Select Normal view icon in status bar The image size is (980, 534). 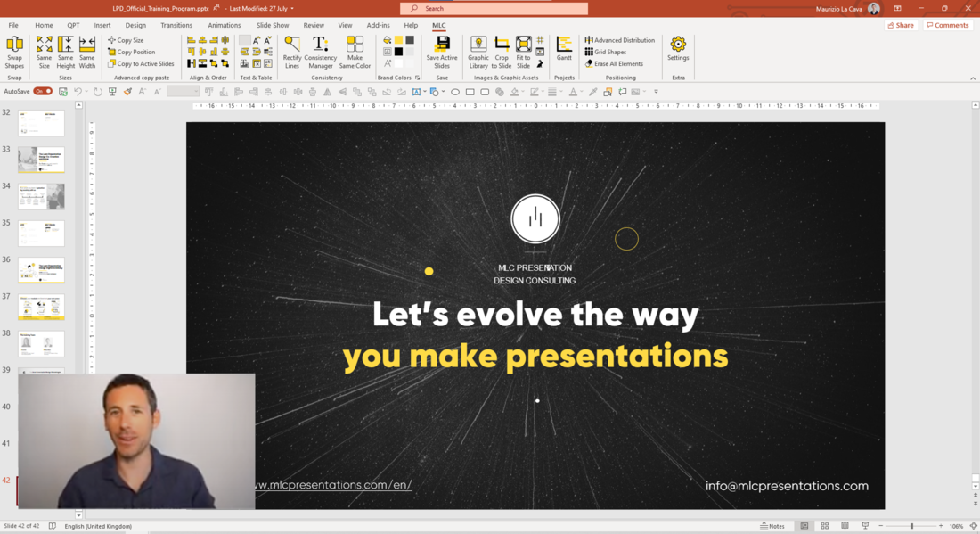point(804,526)
